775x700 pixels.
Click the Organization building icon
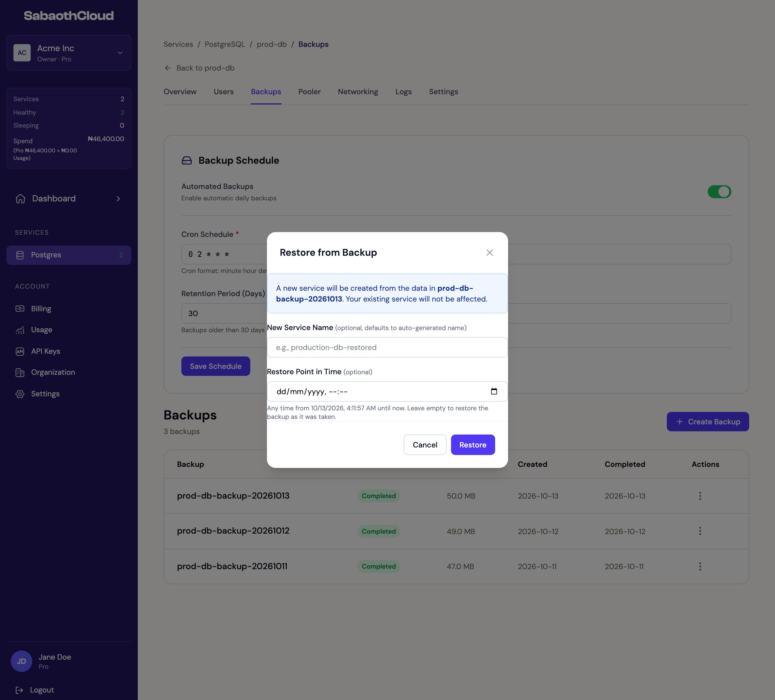20,372
